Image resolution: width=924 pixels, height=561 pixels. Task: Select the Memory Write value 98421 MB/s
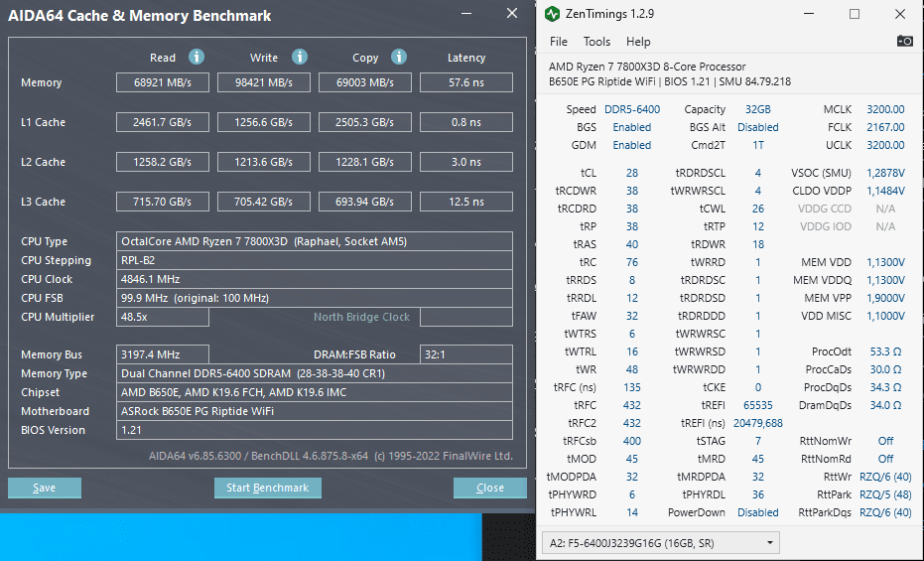click(x=263, y=82)
